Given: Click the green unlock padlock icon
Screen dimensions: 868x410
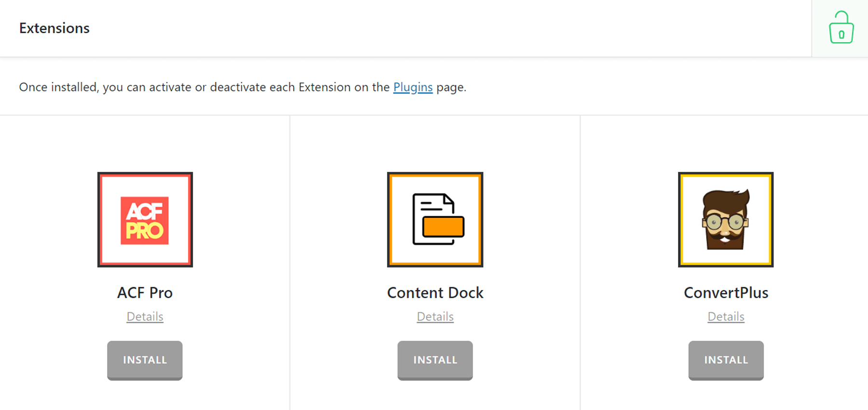Looking at the screenshot, I should tap(841, 27).
